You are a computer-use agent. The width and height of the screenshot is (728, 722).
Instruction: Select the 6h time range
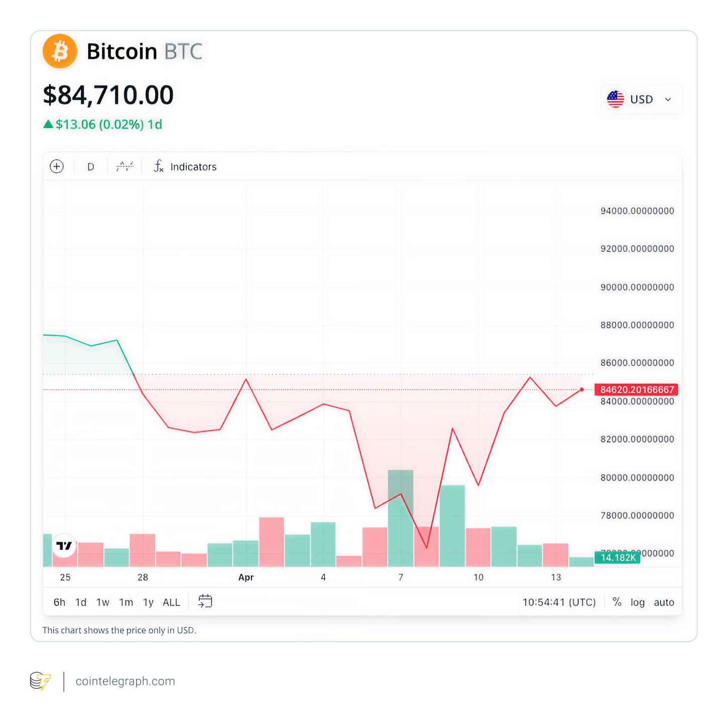tap(59, 602)
